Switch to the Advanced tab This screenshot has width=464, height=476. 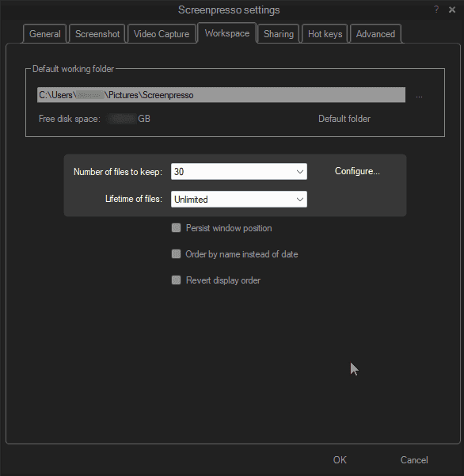tap(375, 34)
